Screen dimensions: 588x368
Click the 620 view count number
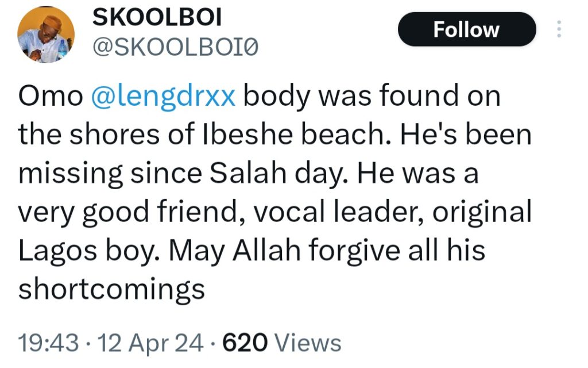(245, 343)
